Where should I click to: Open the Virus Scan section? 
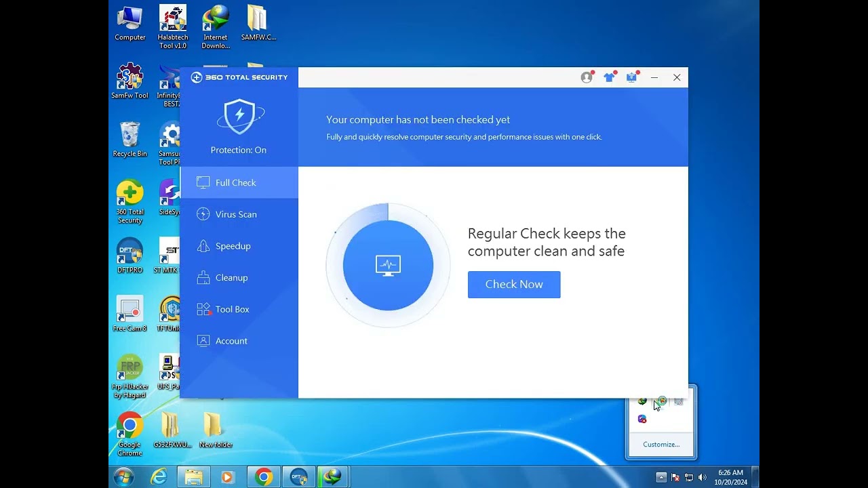click(239, 214)
